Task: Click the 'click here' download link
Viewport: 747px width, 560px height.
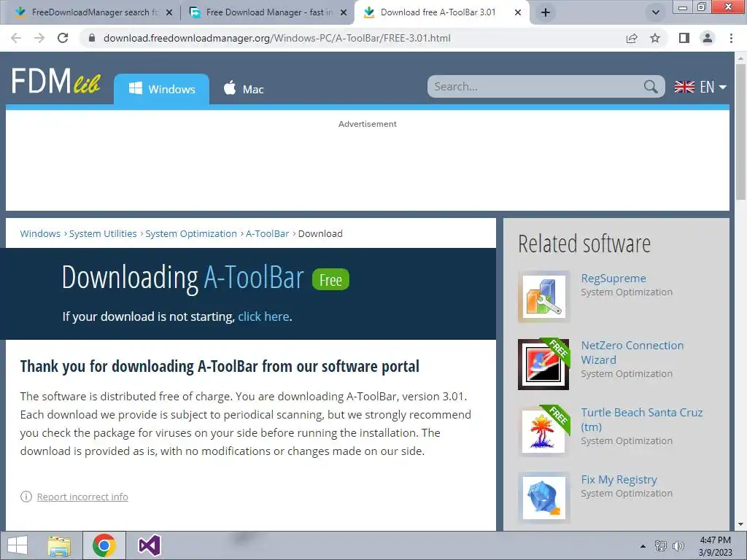Action: 263,316
